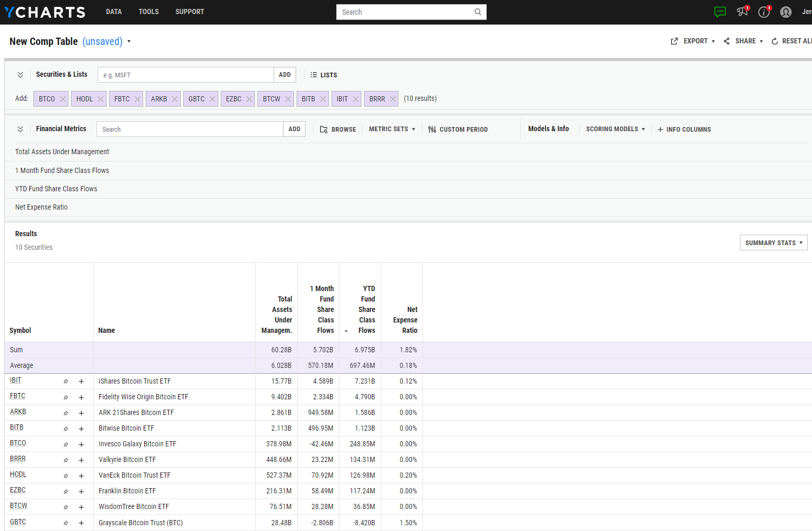Click the Share icon in the header
Viewport: 812px width, 531px height.
pos(726,41)
